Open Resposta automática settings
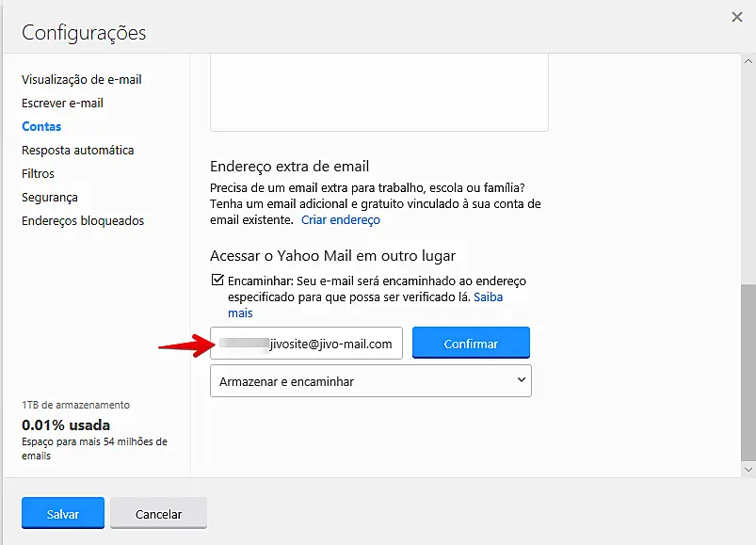Viewport: 756px width, 545px height. [x=77, y=151]
